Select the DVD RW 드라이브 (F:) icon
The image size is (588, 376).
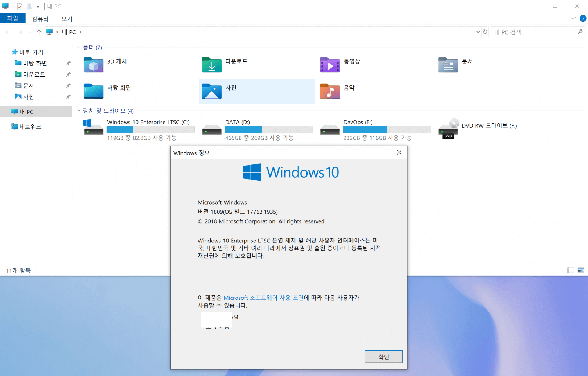click(x=448, y=129)
